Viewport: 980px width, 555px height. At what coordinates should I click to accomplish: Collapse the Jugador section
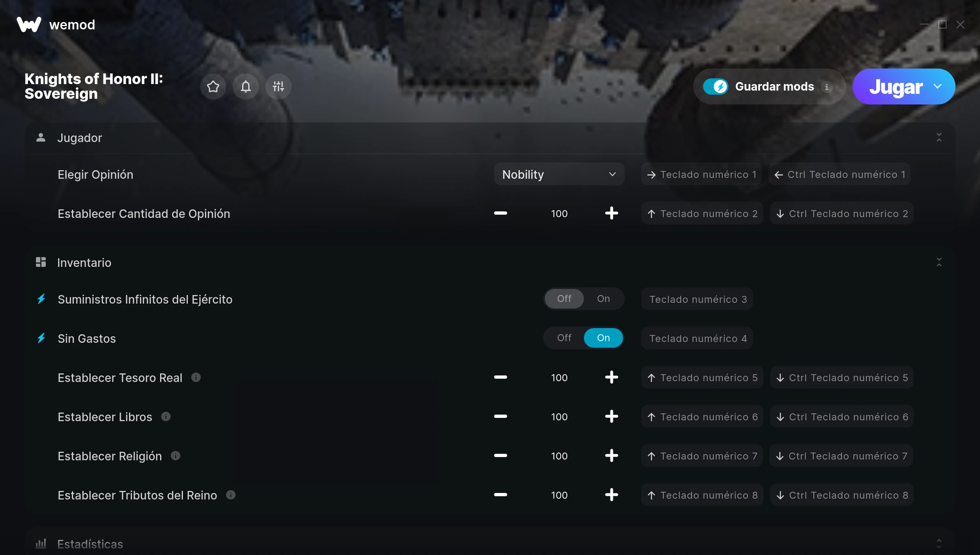939,138
